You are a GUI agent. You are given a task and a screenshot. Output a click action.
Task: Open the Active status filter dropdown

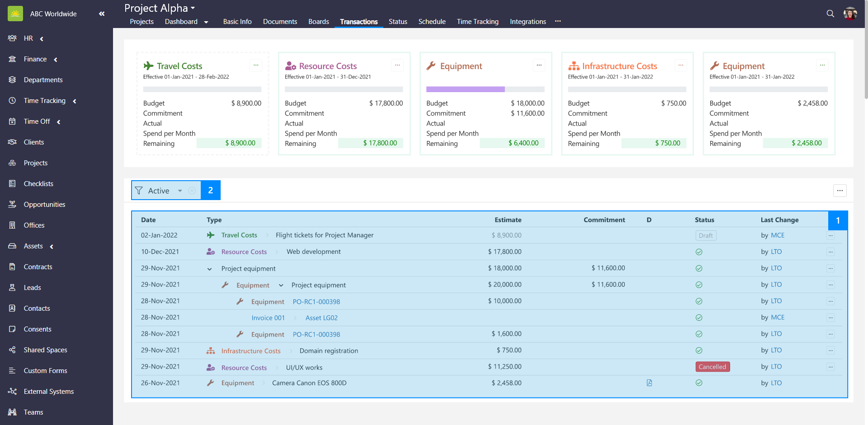coord(179,190)
